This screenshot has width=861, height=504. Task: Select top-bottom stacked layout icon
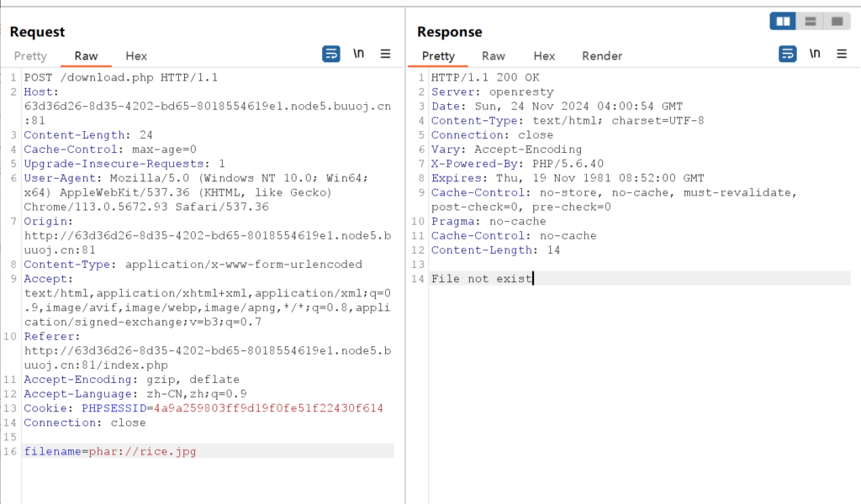click(810, 21)
